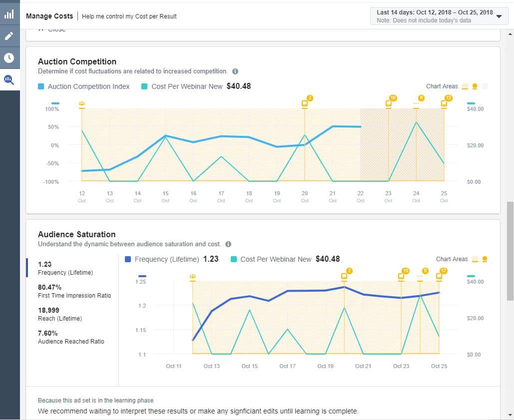Toggle Auction Competition Index legend swatch
The height and width of the screenshot is (420, 514).
(41, 86)
